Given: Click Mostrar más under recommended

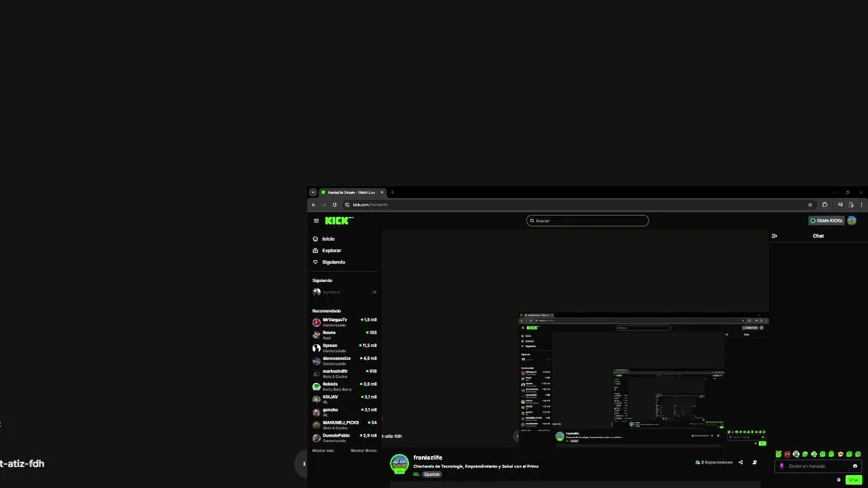Looking at the screenshot, I should click(323, 451).
